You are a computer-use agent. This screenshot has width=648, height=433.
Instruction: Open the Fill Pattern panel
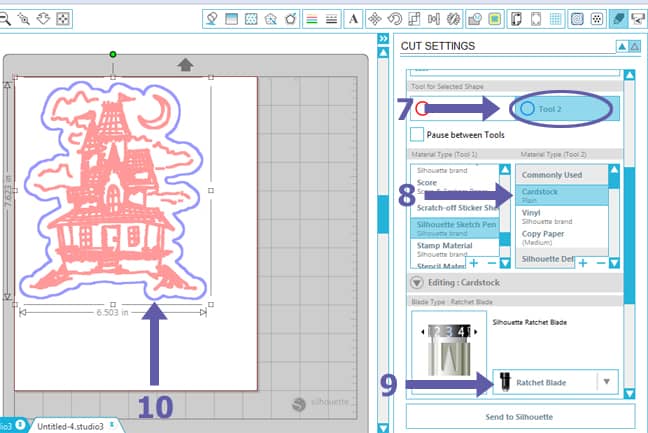(x=251, y=19)
